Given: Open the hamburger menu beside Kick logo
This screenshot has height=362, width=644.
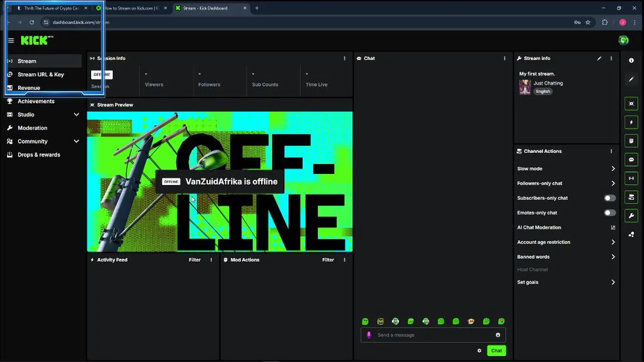Looking at the screenshot, I should (x=11, y=40).
